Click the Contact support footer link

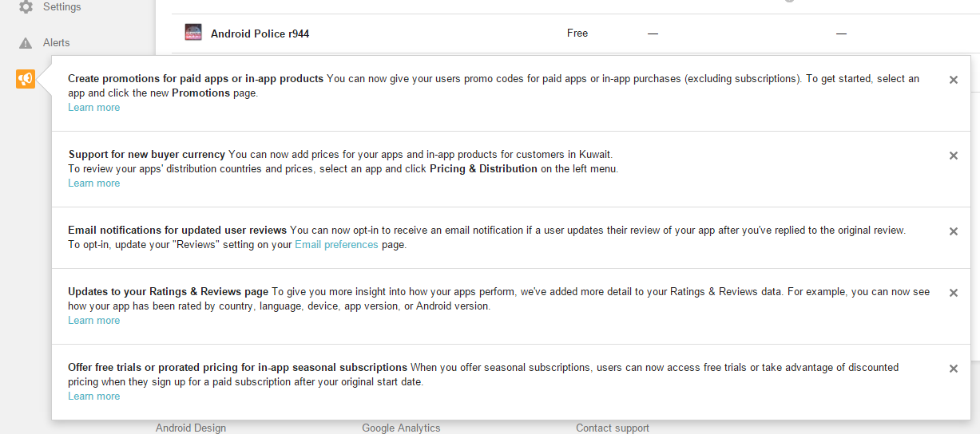[x=613, y=428]
